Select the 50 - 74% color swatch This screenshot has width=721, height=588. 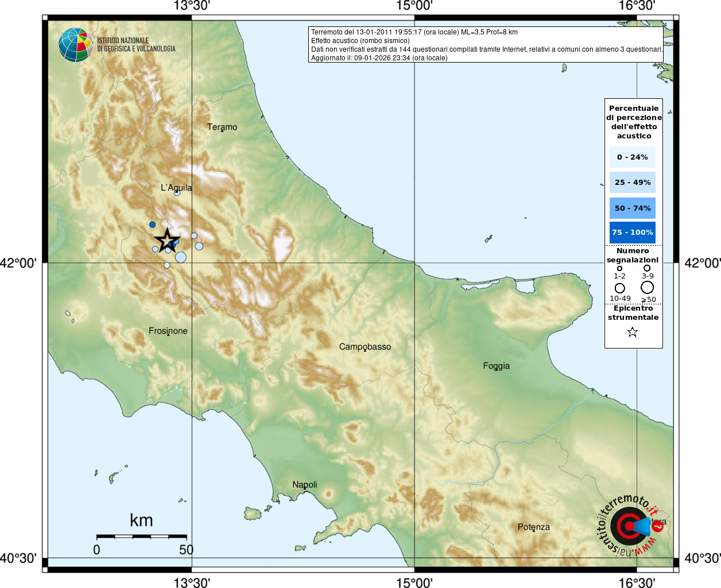click(x=633, y=208)
